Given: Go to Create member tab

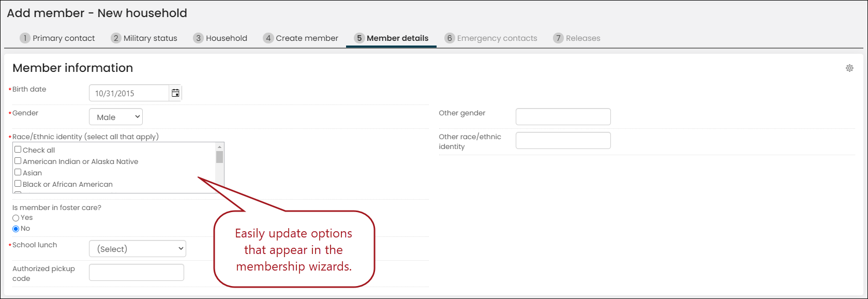Looking at the screenshot, I should point(301,38).
